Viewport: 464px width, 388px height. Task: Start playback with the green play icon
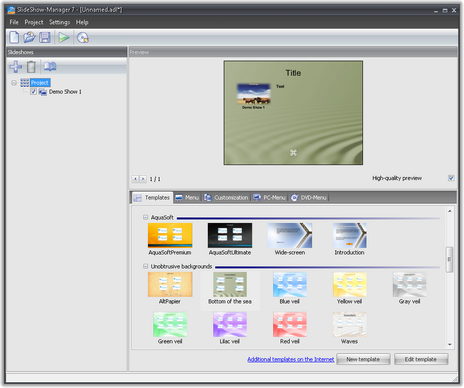click(x=64, y=37)
